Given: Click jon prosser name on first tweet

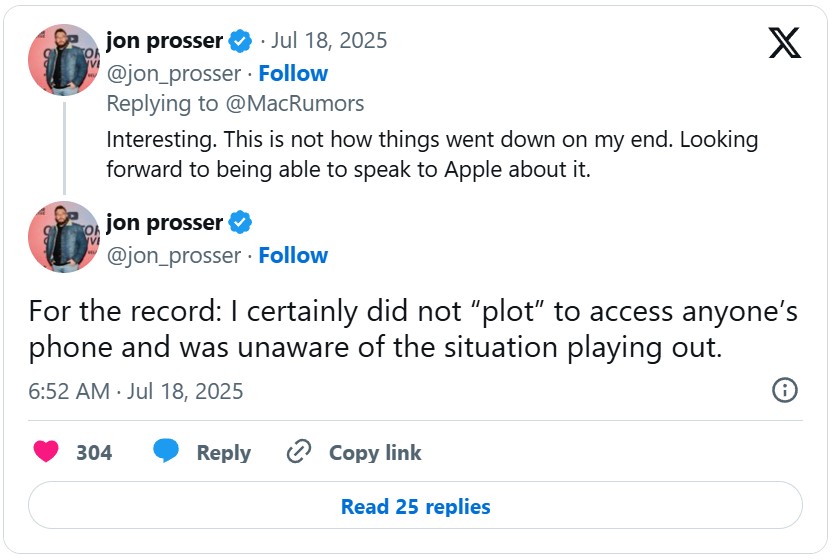Looking at the screenshot, I should [164, 41].
